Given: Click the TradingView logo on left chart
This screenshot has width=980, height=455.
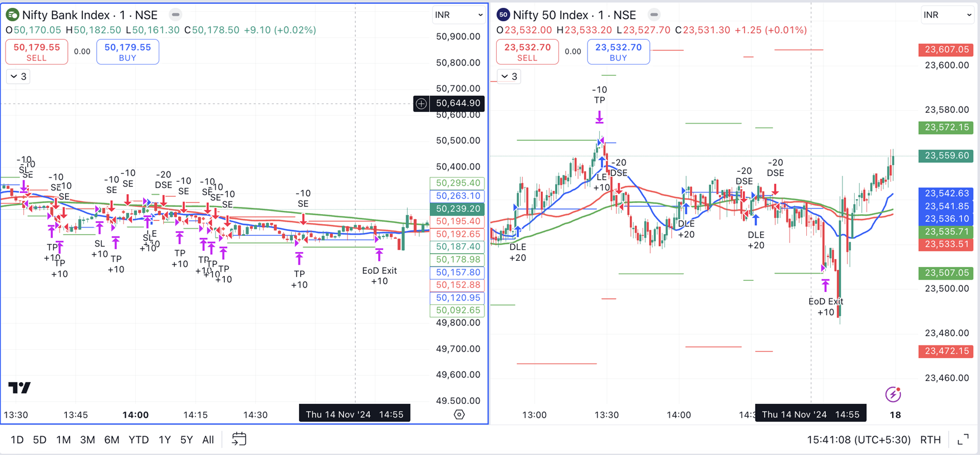Looking at the screenshot, I should 19,388.
